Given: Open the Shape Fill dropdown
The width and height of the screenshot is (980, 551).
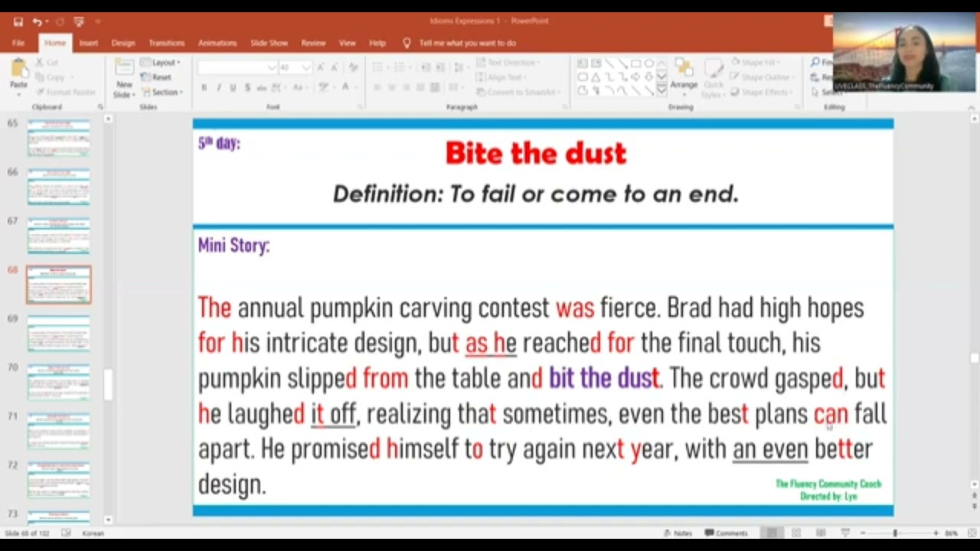Looking at the screenshot, I should (756, 63).
